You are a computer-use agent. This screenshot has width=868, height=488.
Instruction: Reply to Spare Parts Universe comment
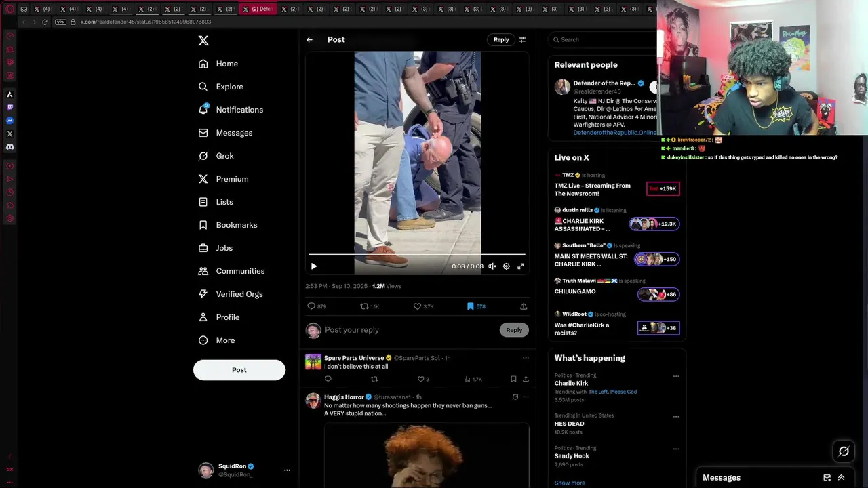pos(328,379)
